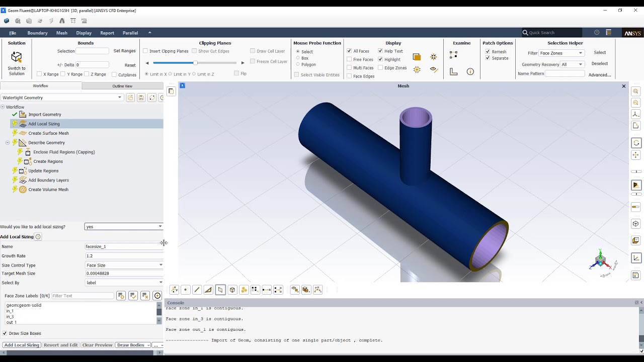The height and width of the screenshot is (362, 644).
Task: Click the node distance icon in Examine
Action: [x=453, y=54]
